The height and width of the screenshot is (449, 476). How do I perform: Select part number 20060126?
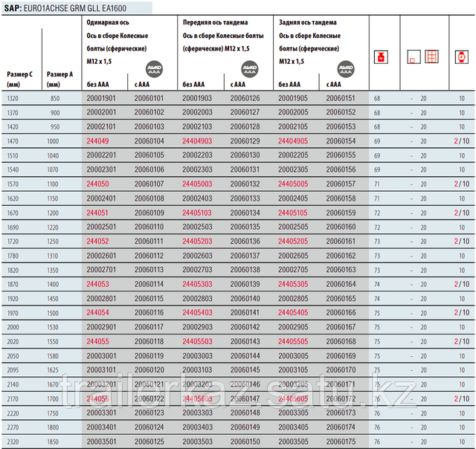click(245, 98)
